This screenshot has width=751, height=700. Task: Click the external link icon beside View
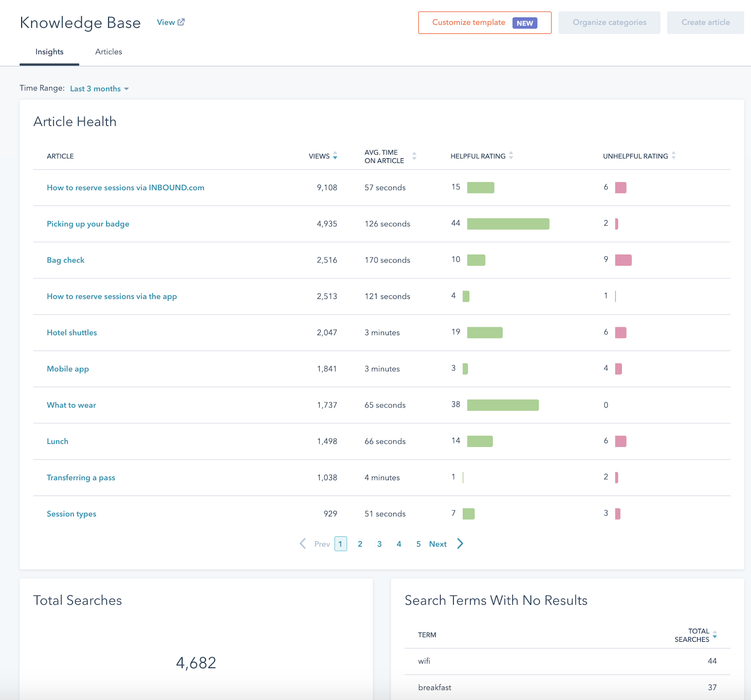click(x=181, y=22)
